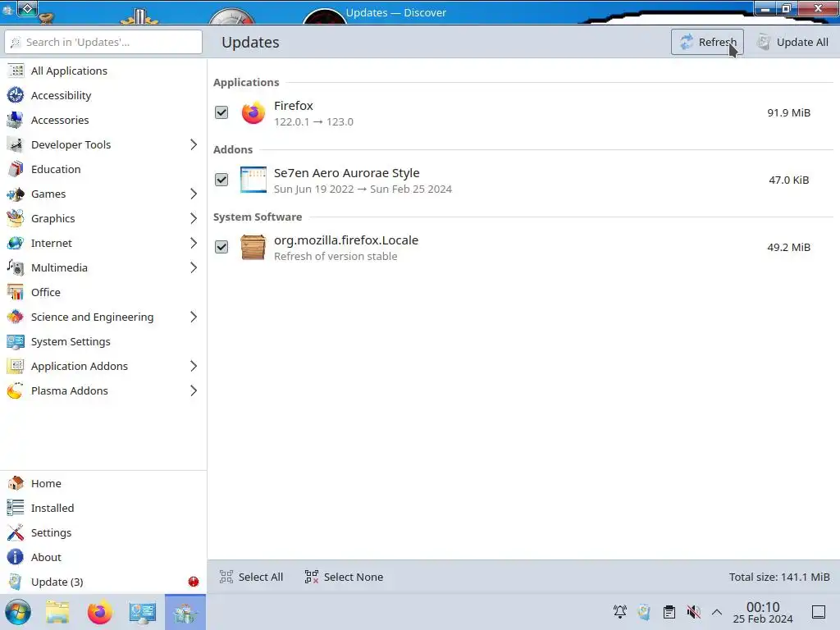Focus the Search in 'Updates' field
The width and height of the screenshot is (840, 630).
pyautogui.click(x=103, y=42)
